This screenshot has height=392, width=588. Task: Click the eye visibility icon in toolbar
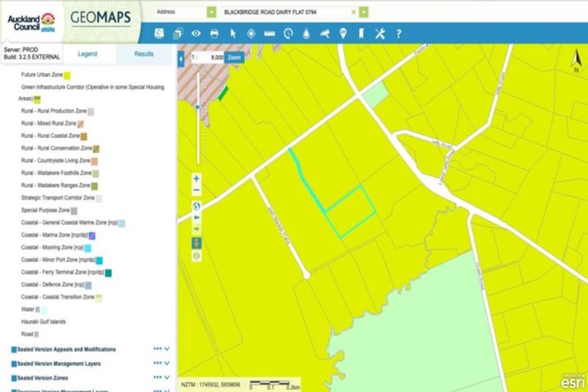click(x=196, y=34)
